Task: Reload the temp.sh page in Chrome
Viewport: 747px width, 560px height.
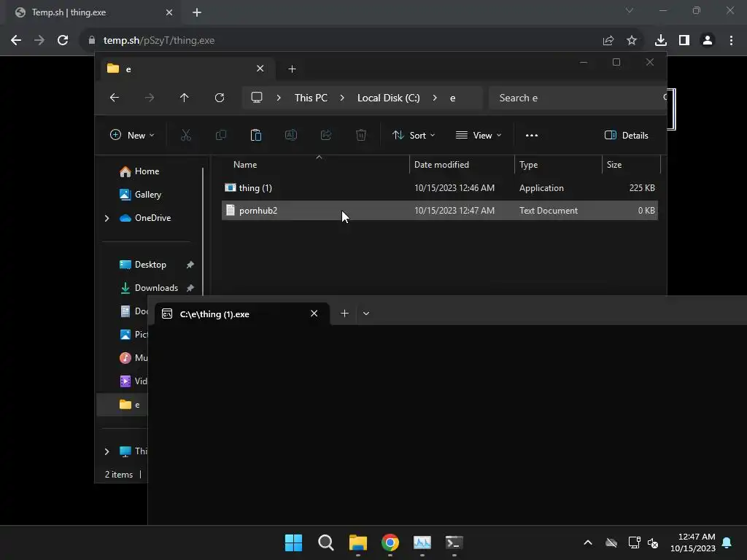Action: [63, 41]
